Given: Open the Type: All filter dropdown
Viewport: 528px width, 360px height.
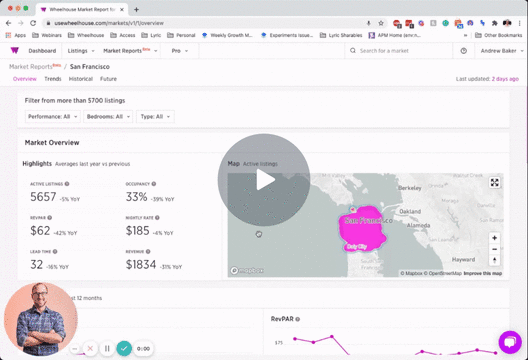Looking at the screenshot, I should [x=155, y=117].
